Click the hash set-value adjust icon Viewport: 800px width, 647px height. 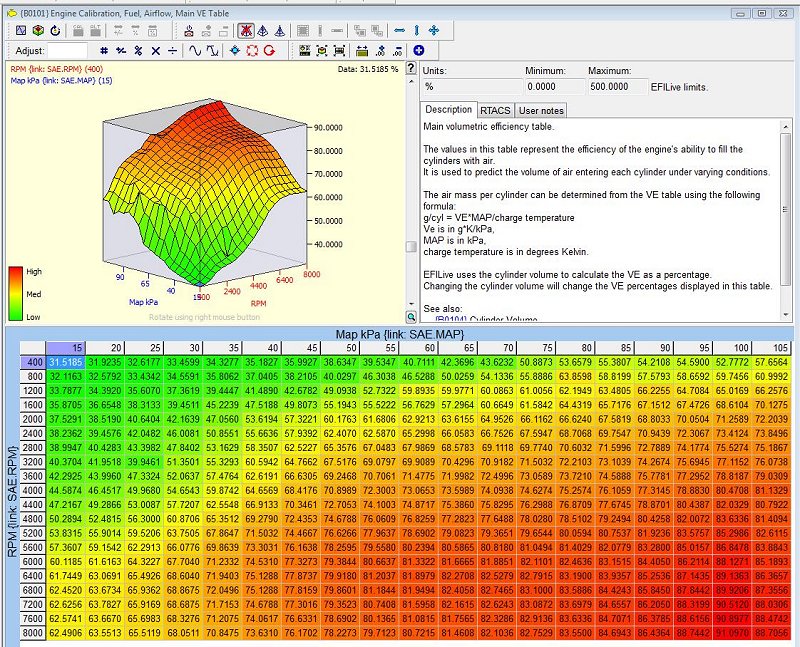[104, 51]
